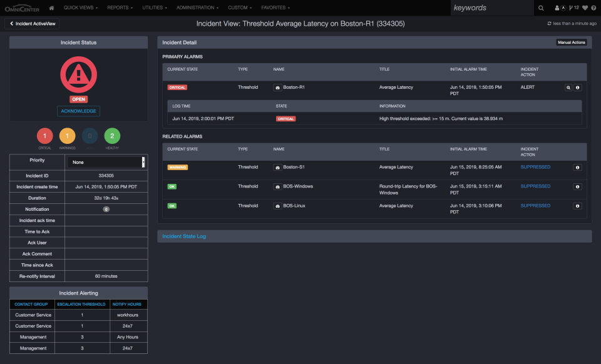601x364 pixels.
Task: Sort by the Escalation Threshold column header
Action: pyautogui.click(x=81, y=305)
